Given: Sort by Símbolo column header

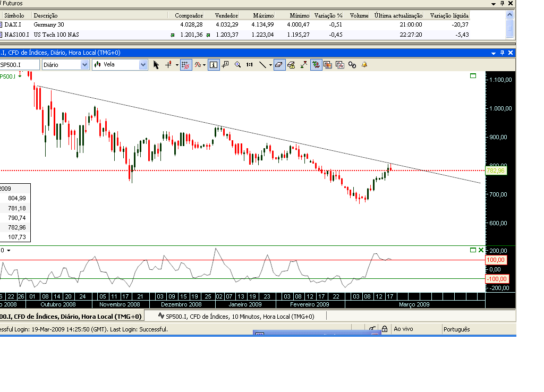Looking at the screenshot, I should point(14,15).
